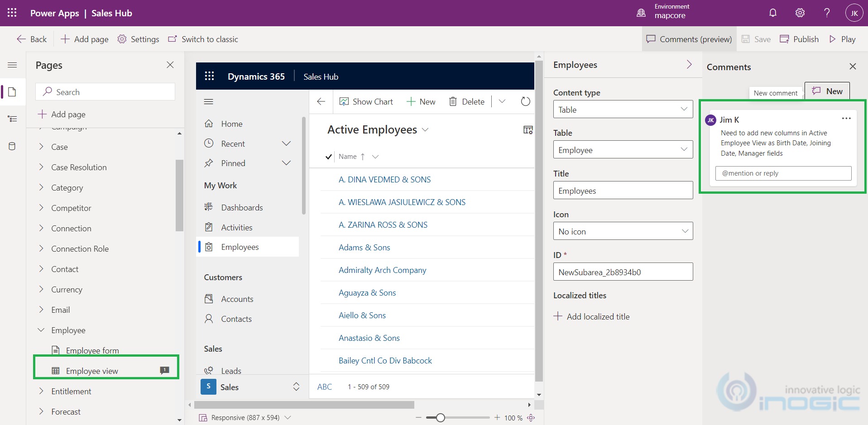Click Add localized title
The height and width of the screenshot is (425, 868).
coord(592,316)
